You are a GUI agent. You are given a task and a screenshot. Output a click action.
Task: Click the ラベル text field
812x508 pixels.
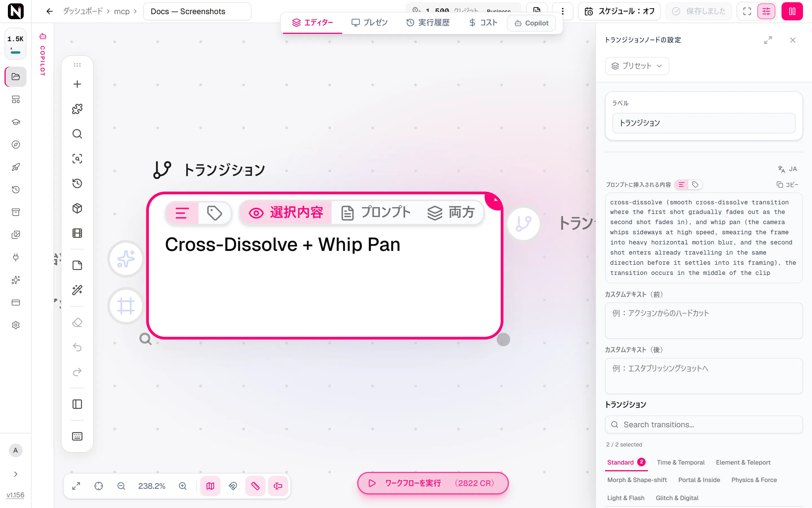[704, 123]
